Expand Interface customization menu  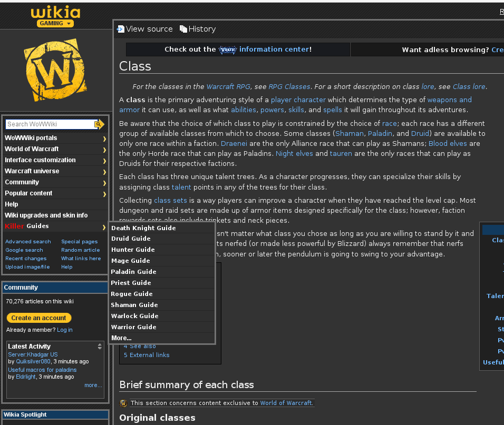pyautogui.click(x=55, y=160)
